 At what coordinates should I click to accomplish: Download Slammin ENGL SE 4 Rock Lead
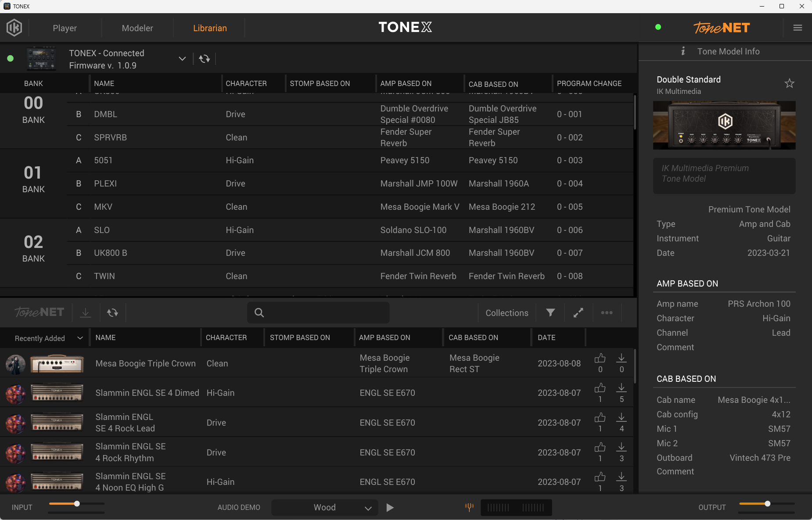click(621, 417)
